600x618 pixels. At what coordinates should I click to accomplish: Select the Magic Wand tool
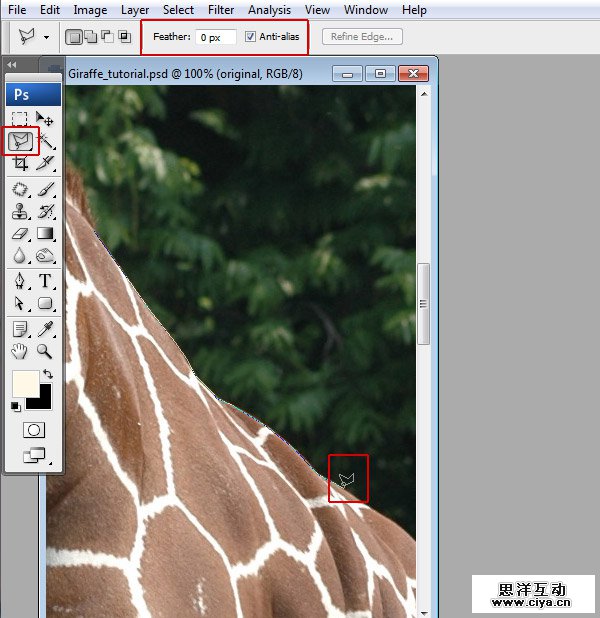pos(46,141)
